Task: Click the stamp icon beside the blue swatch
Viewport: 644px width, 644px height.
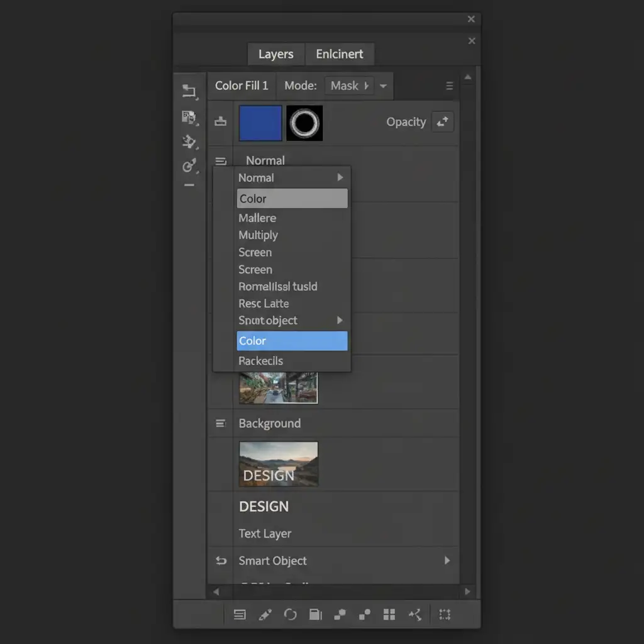Action: (x=220, y=122)
